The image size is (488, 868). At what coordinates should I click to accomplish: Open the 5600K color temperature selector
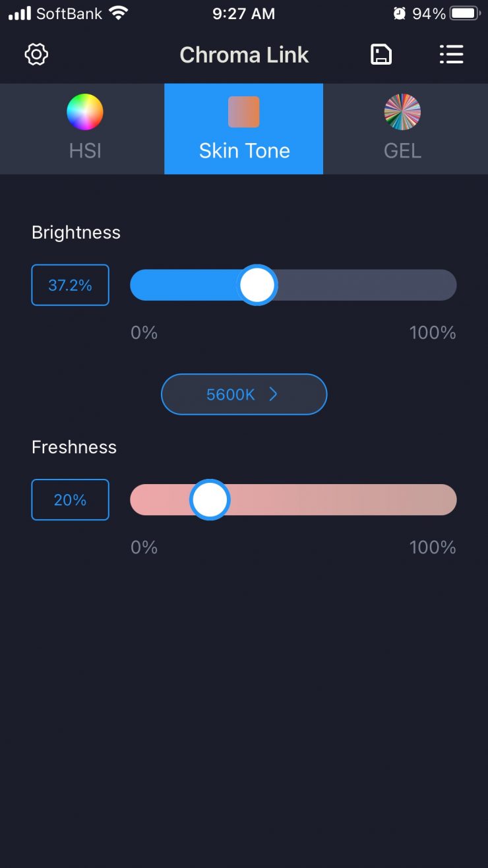pos(231,394)
